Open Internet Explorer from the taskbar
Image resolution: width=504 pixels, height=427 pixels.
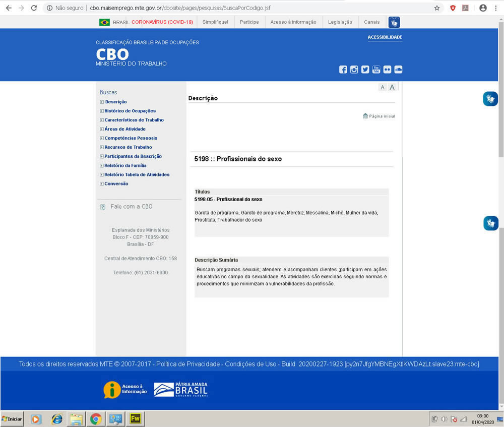[x=57, y=419]
